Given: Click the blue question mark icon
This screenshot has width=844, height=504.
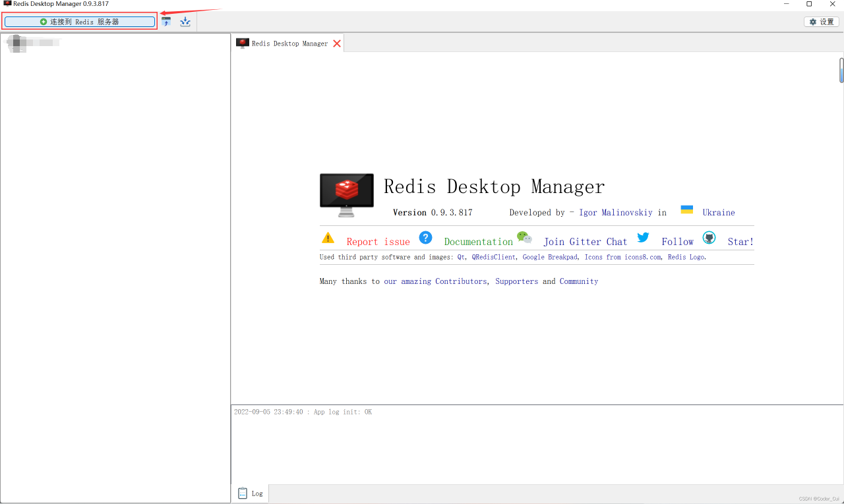Looking at the screenshot, I should tap(425, 238).
